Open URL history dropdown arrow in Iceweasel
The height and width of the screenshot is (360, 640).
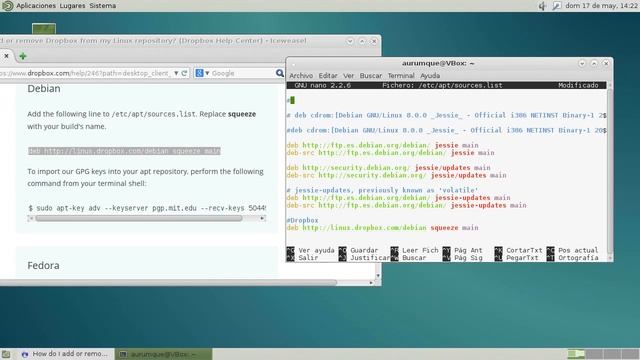pos(176,73)
